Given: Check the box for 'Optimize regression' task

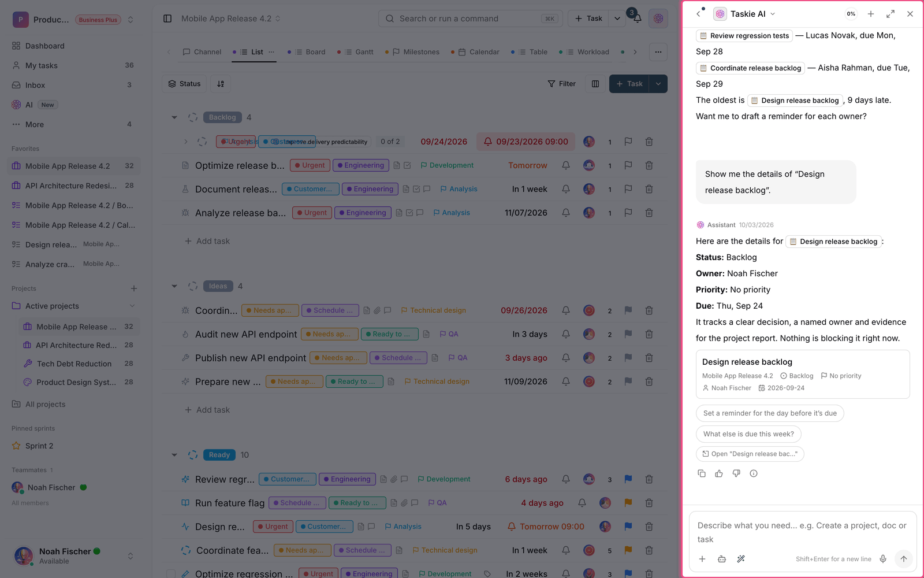Looking at the screenshot, I should pyautogui.click(x=171, y=574).
